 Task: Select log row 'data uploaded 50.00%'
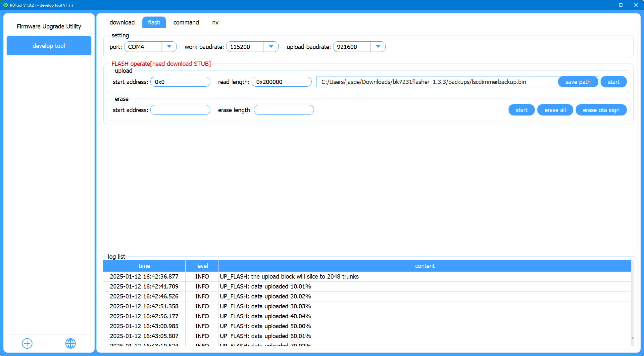(367, 326)
